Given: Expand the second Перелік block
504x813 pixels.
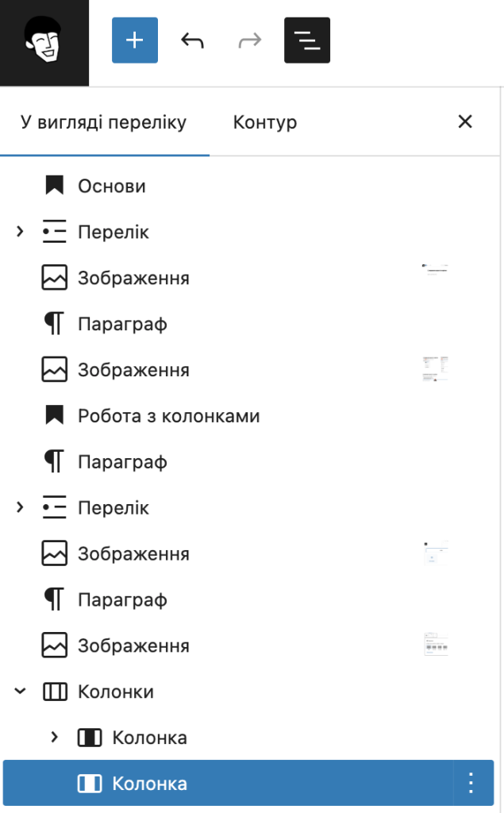Looking at the screenshot, I should click(x=20, y=507).
